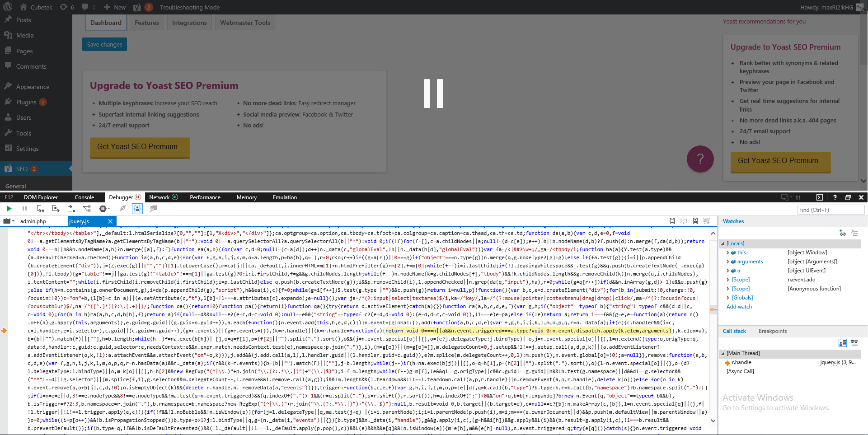Open Plugins in the WordPress menu
This screenshot has height=435, width=868.
coord(36,102)
